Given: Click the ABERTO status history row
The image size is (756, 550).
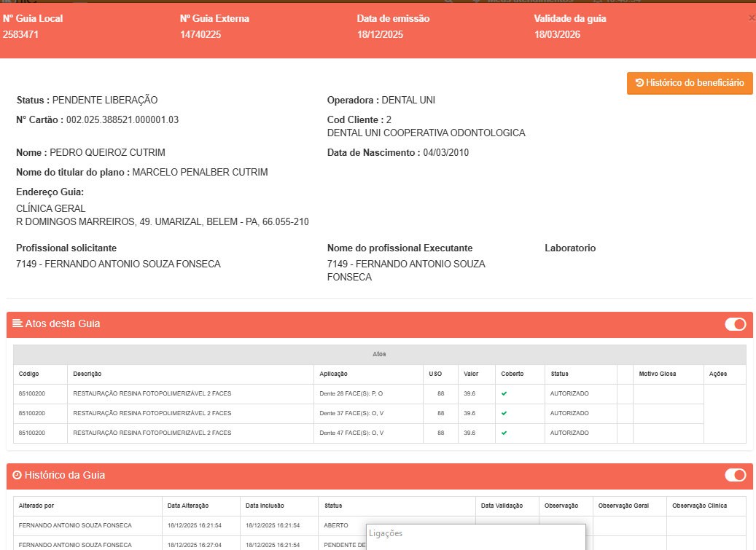Looking at the screenshot, I should pos(336,525).
